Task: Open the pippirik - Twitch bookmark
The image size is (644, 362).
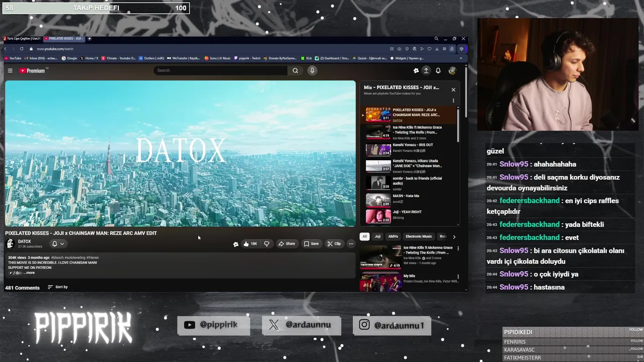Action: pos(248,58)
